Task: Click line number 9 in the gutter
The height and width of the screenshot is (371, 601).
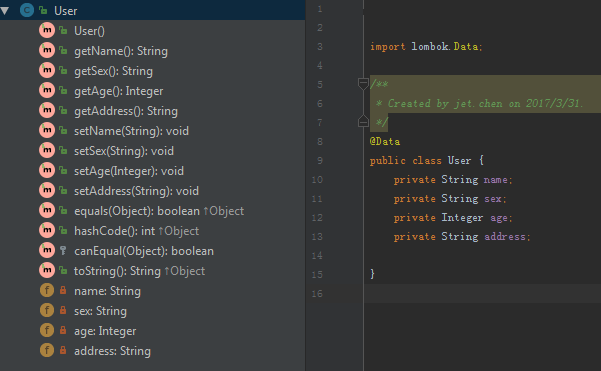Action: pos(320,161)
